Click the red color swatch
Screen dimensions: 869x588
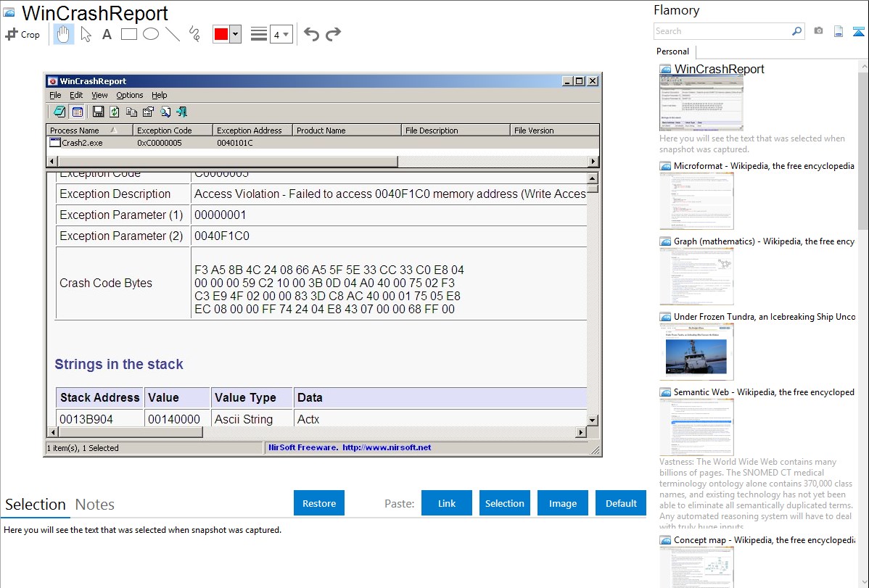click(221, 34)
